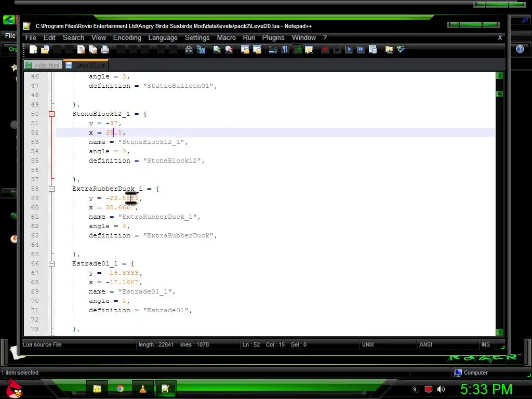Viewport: 532px width, 399px height.
Task: Open Find and Replace toolbar icon
Action: pyautogui.click(x=201, y=49)
